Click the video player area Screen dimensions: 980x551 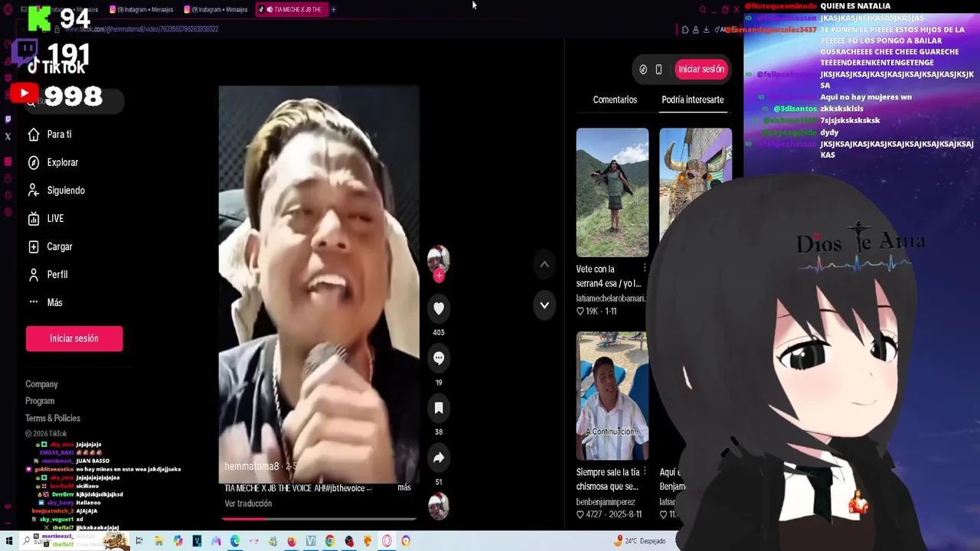[318, 285]
